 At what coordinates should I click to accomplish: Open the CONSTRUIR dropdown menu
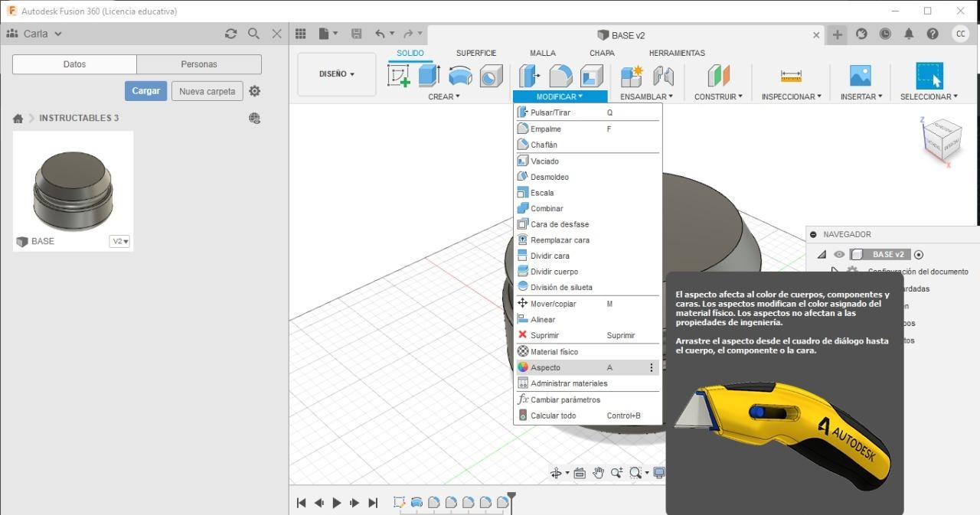(x=719, y=96)
